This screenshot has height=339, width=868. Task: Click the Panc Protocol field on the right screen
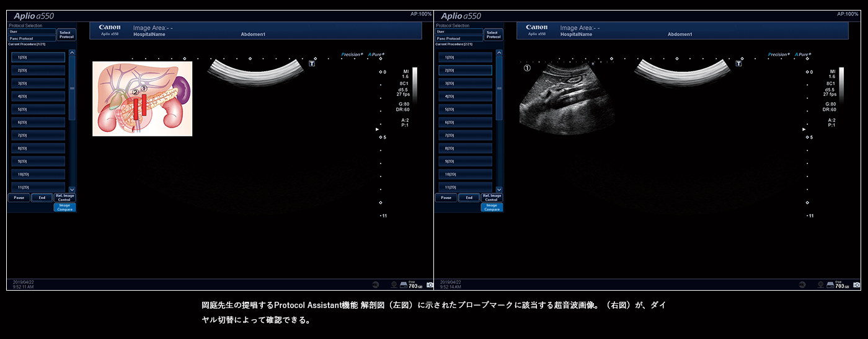pos(459,38)
